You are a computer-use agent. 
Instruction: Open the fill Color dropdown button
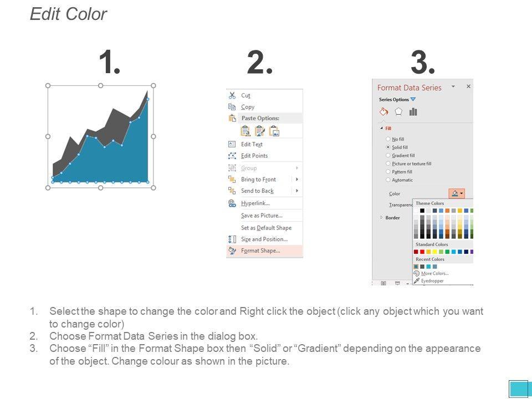(457, 193)
